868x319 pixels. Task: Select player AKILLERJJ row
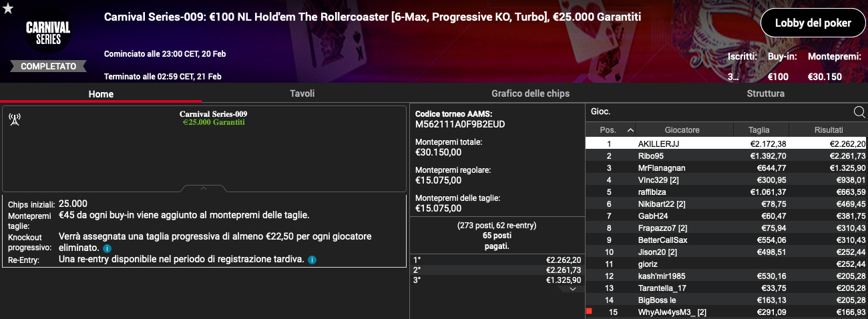tap(726, 143)
